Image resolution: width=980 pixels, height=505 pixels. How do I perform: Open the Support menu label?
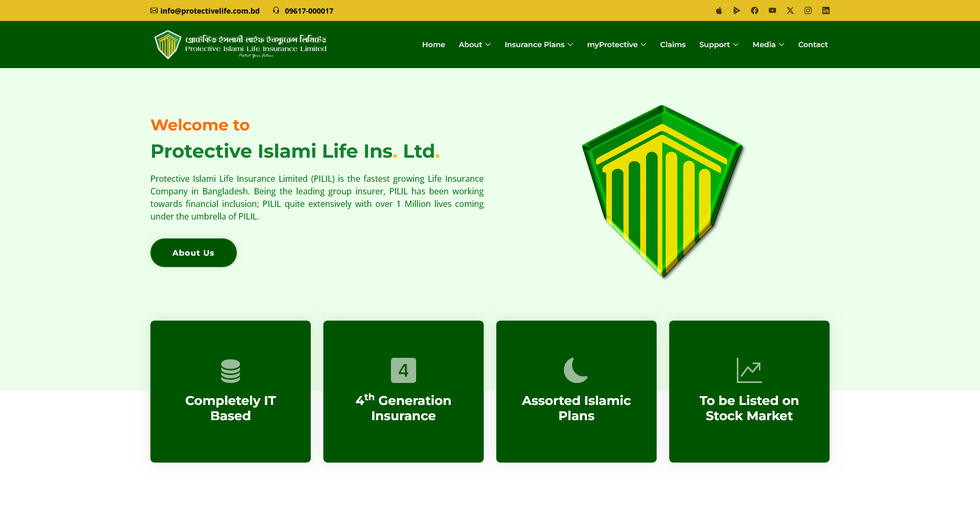pyautogui.click(x=714, y=45)
